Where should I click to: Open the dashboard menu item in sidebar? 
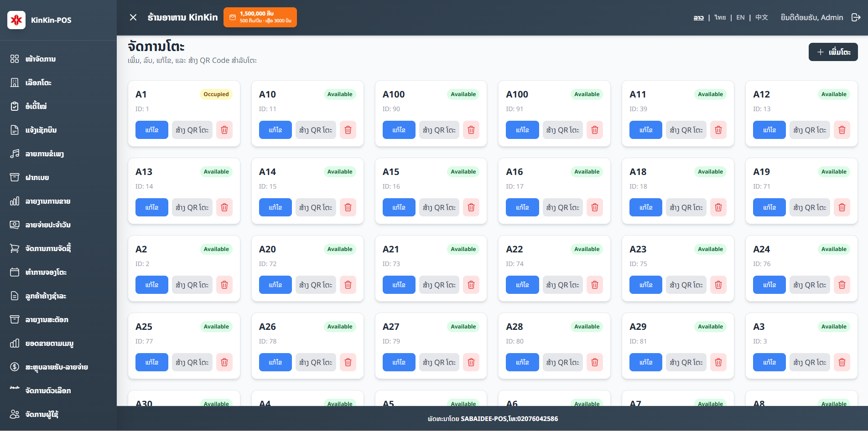point(40,59)
